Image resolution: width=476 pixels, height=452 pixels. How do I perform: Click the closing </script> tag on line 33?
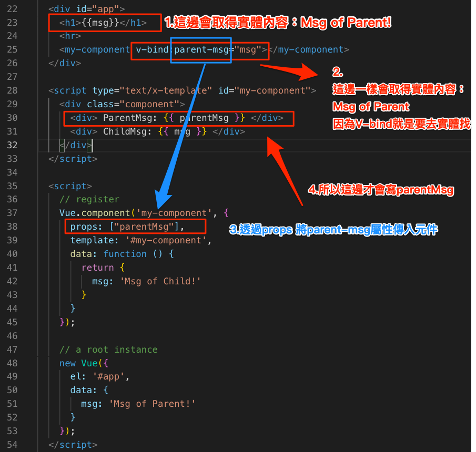[x=73, y=159]
